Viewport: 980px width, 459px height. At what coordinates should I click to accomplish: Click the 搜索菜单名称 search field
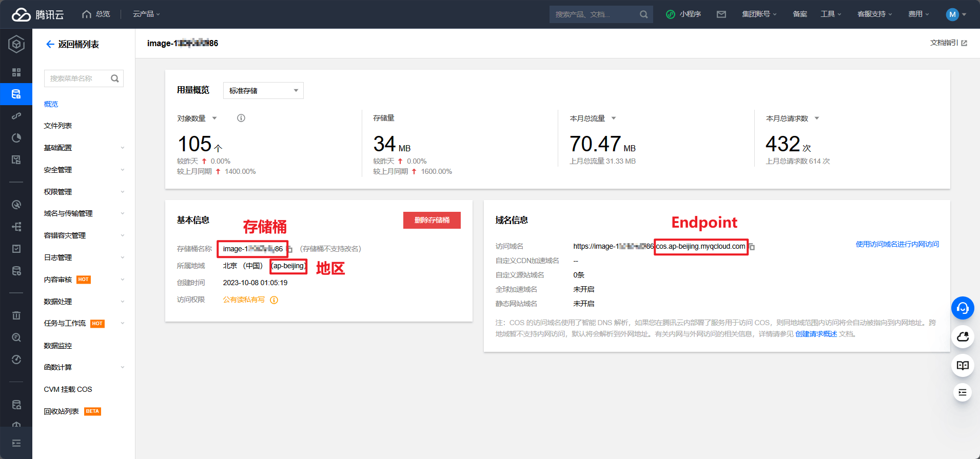point(78,78)
